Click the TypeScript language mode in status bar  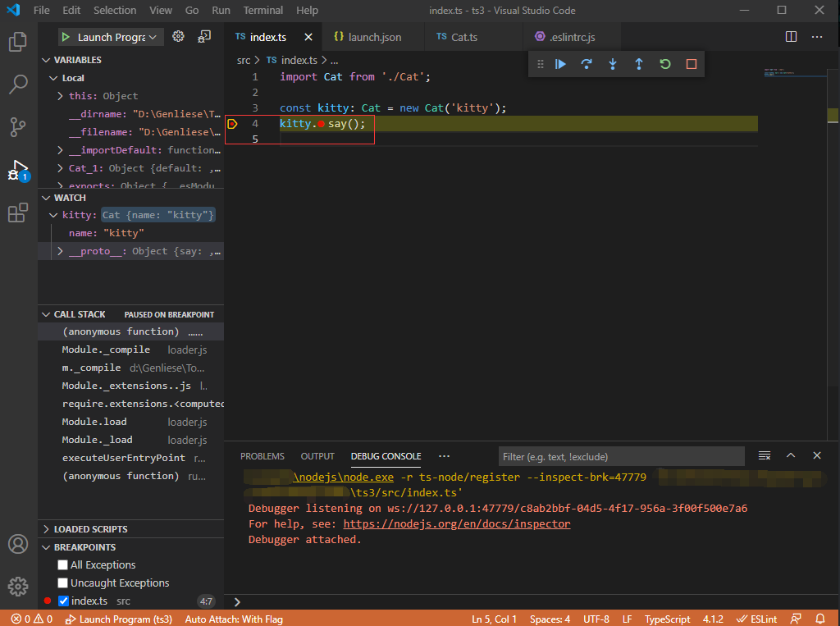(667, 619)
